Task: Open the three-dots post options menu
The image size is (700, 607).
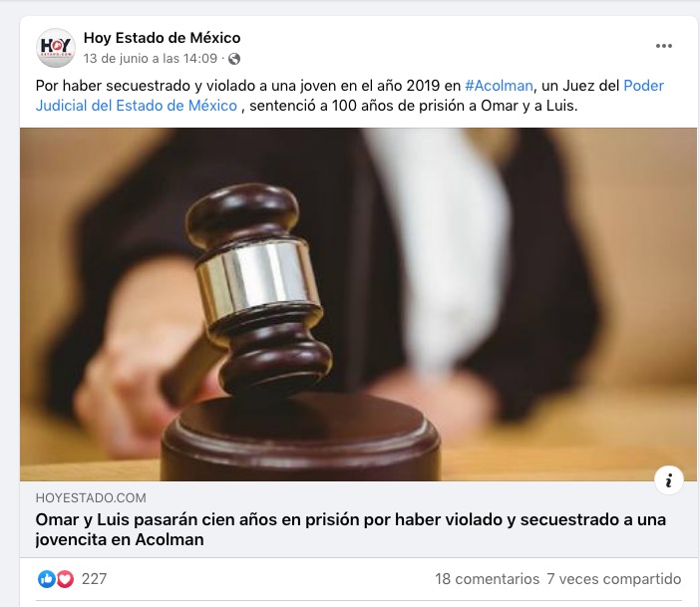Action: pyautogui.click(x=663, y=46)
